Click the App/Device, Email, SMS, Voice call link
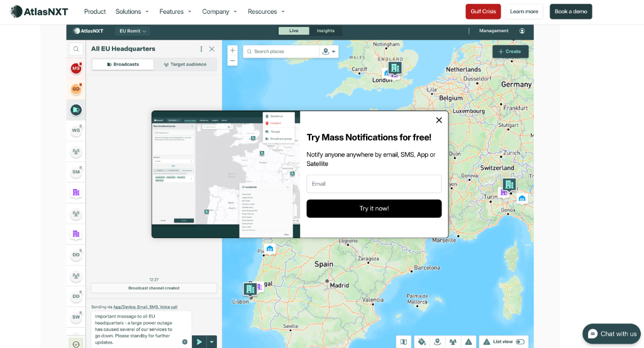 point(145,307)
